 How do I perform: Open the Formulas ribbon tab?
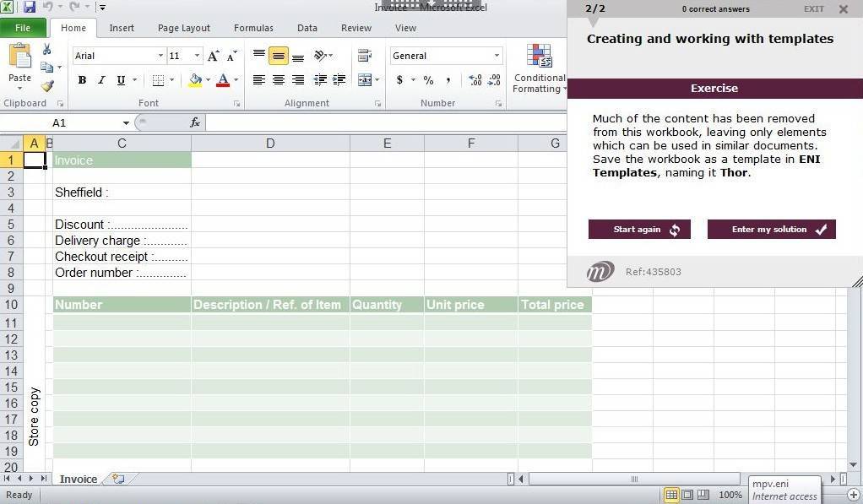pos(253,28)
